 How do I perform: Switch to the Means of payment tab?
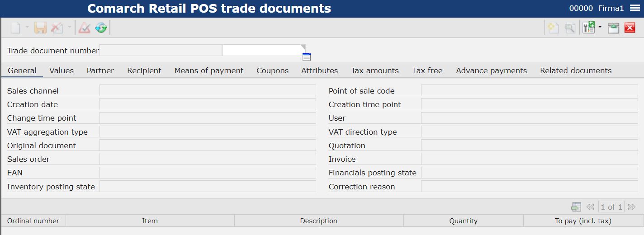(209, 70)
